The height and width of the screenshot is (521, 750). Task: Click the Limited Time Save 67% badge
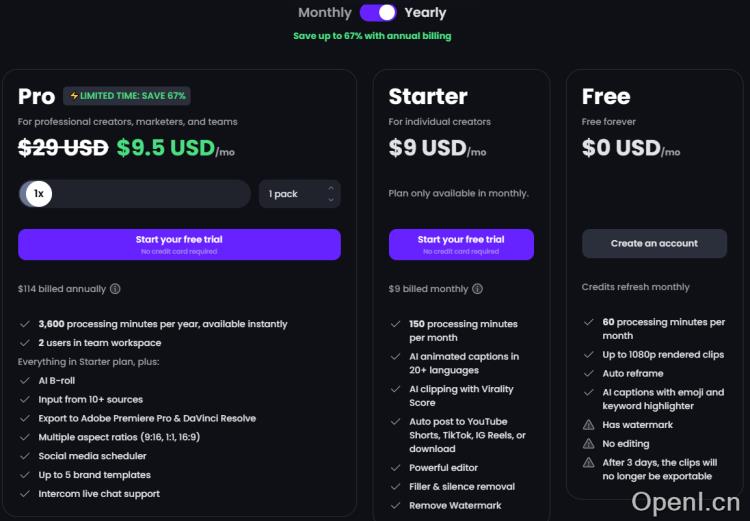127,96
